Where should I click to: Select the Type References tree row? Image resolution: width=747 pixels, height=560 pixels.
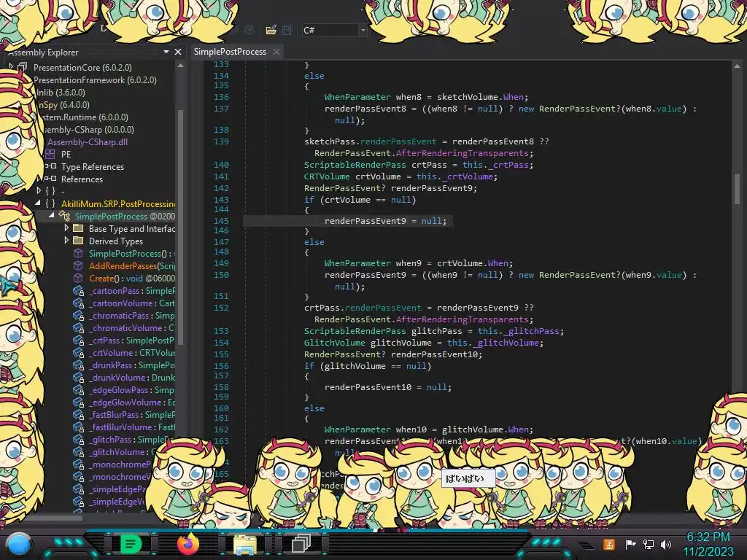(x=93, y=167)
